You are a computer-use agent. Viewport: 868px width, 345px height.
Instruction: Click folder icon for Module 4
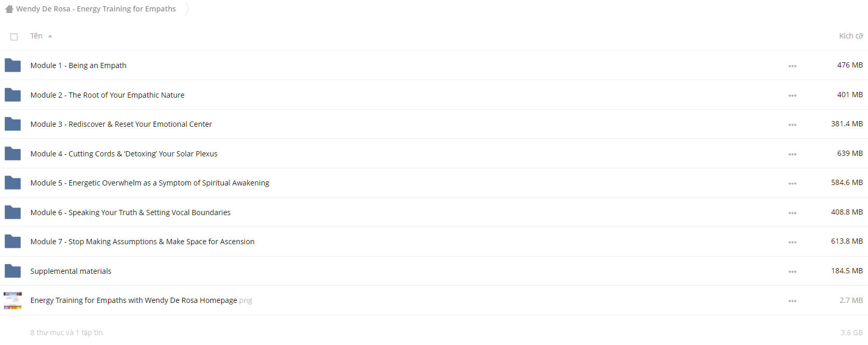pyautogui.click(x=12, y=154)
